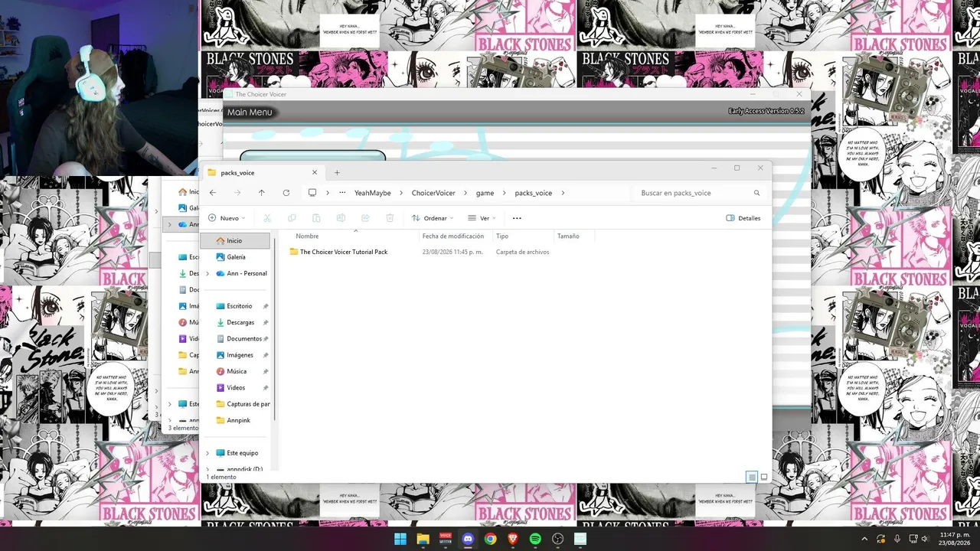The height and width of the screenshot is (551, 980).
Task: Click the PC monitor icon in address bar
Action: [x=312, y=193]
